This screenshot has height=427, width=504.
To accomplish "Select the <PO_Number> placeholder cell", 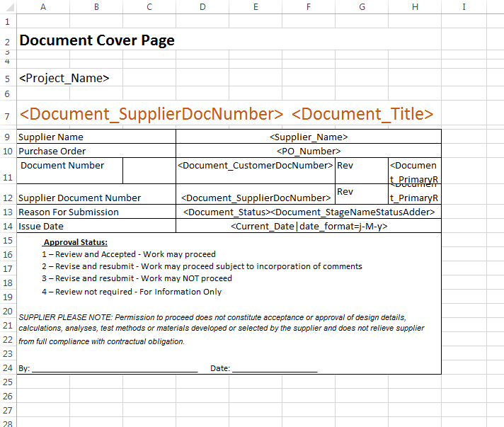I will [x=309, y=151].
